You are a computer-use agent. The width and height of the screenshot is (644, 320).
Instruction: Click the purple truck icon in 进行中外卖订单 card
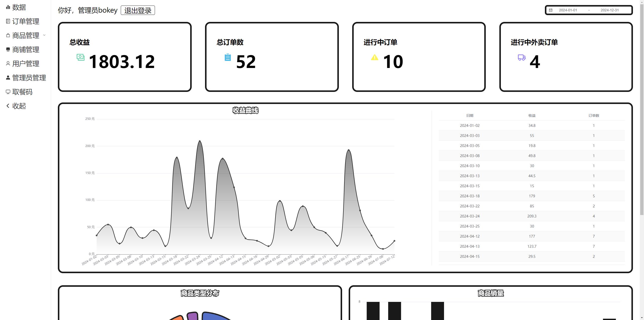click(522, 57)
